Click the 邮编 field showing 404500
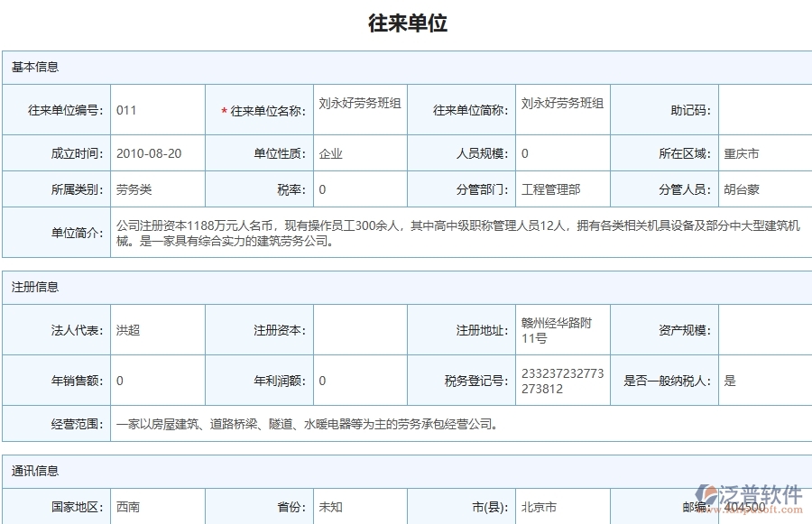This screenshot has width=812, height=524. [x=749, y=506]
